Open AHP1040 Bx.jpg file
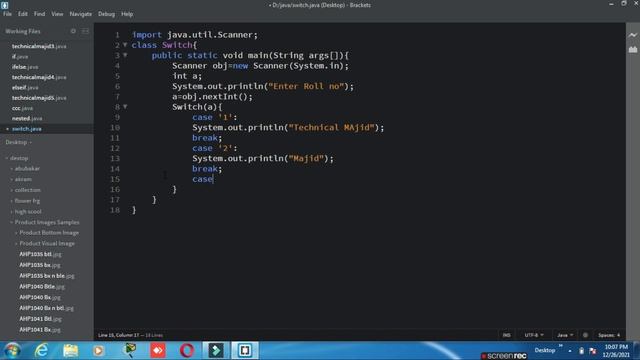640x360 pixels. [40, 297]
